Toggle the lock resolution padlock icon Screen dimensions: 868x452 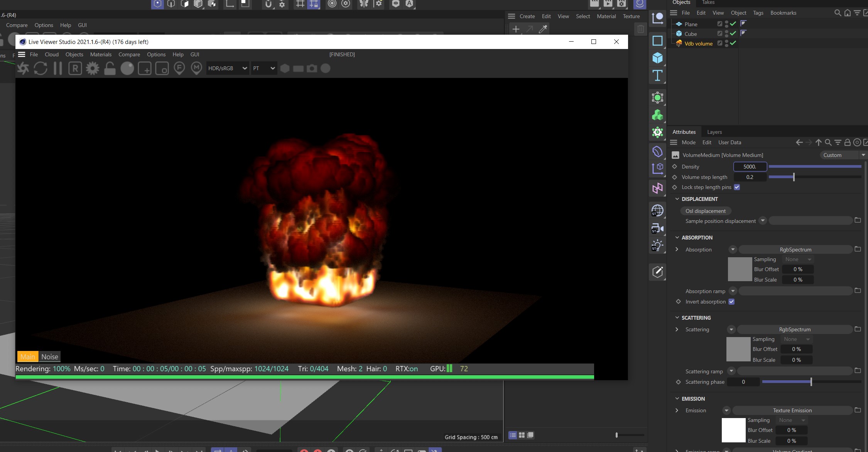[110, 69]
